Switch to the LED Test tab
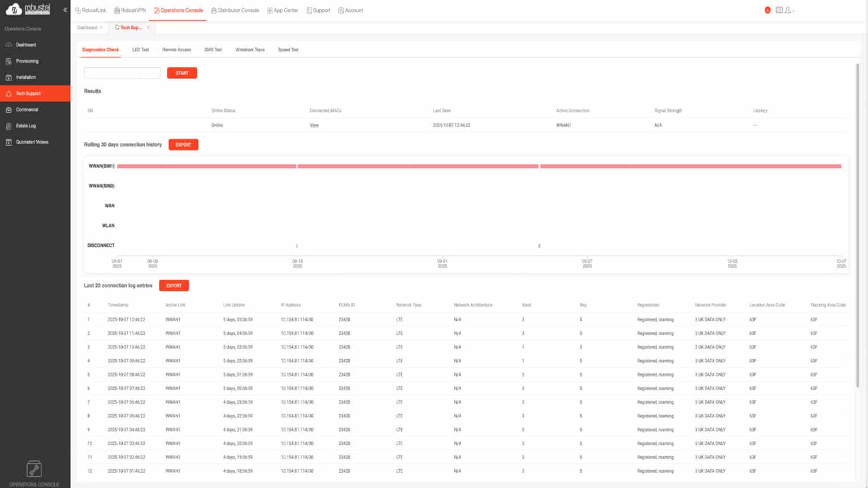Screen dimensions: 868x488 (140, 50)
